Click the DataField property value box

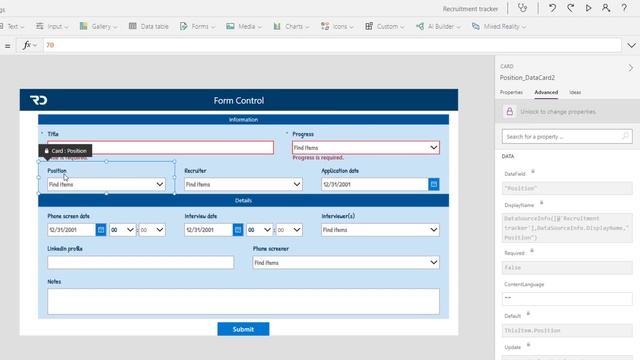tap(567, 188)
